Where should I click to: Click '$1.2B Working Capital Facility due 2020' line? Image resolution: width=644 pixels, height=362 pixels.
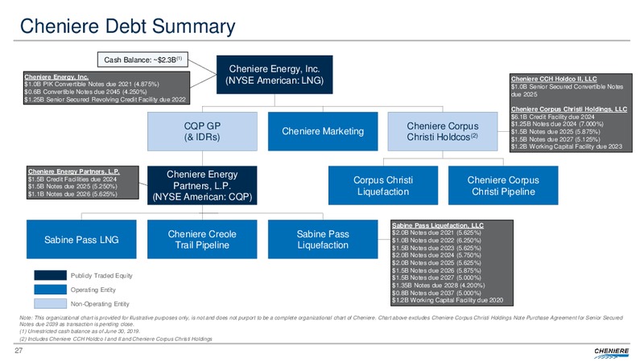point(448,300)
